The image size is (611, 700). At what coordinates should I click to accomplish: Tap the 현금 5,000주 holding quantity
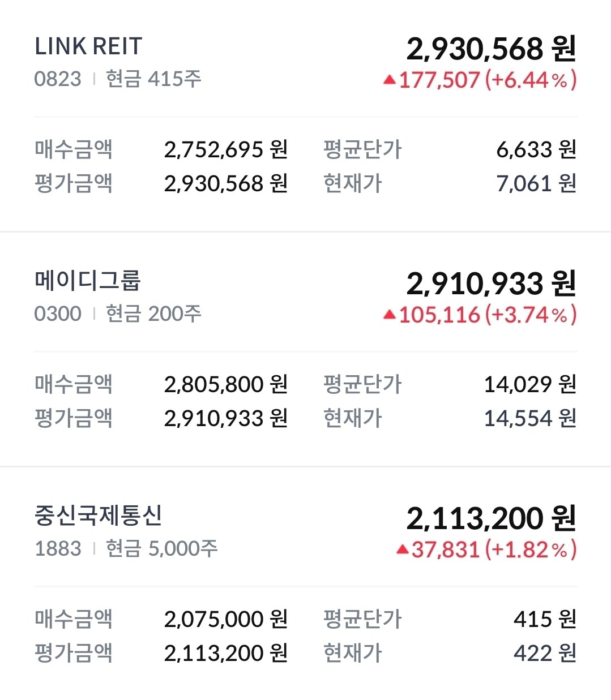161,548
